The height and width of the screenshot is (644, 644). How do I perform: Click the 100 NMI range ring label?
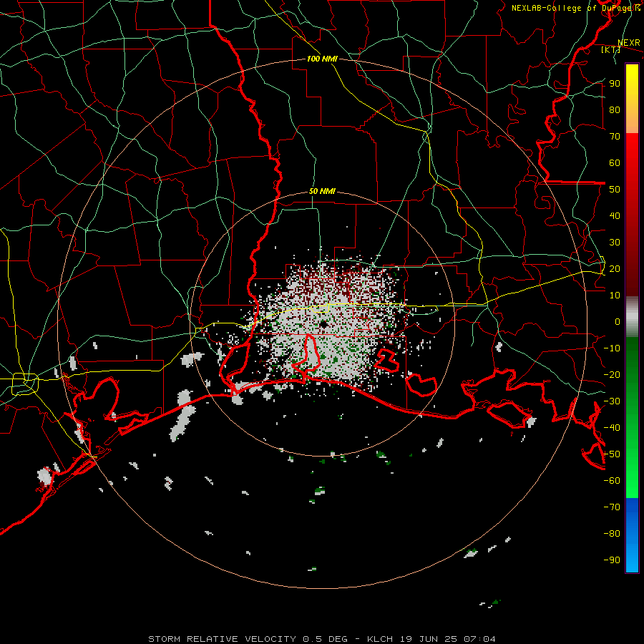tap(322, 59)
